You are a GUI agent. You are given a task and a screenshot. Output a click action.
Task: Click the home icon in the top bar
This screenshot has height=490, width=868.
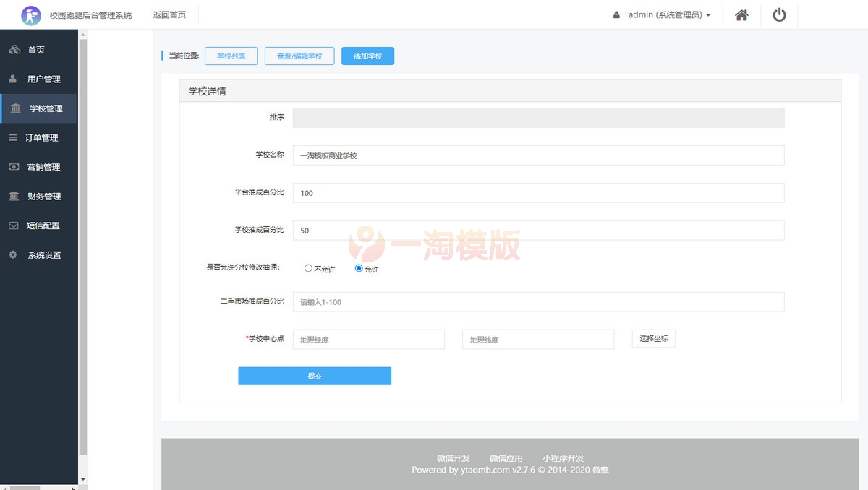click(741, 14)
